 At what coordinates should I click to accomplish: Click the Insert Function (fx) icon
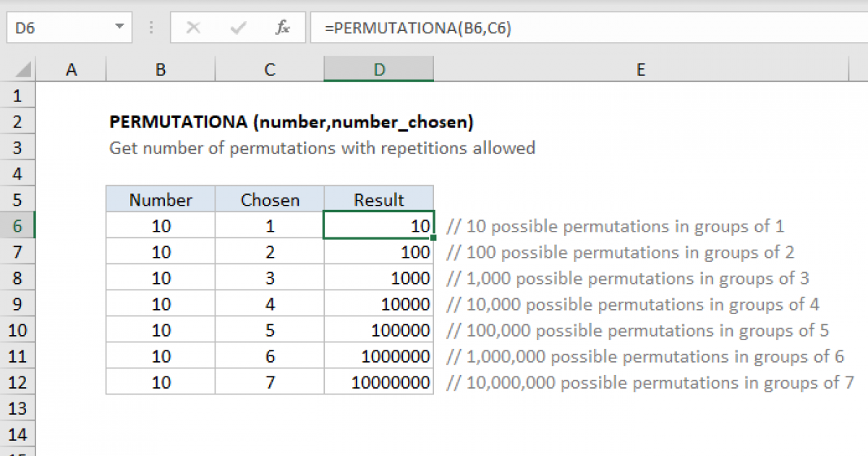282,28
